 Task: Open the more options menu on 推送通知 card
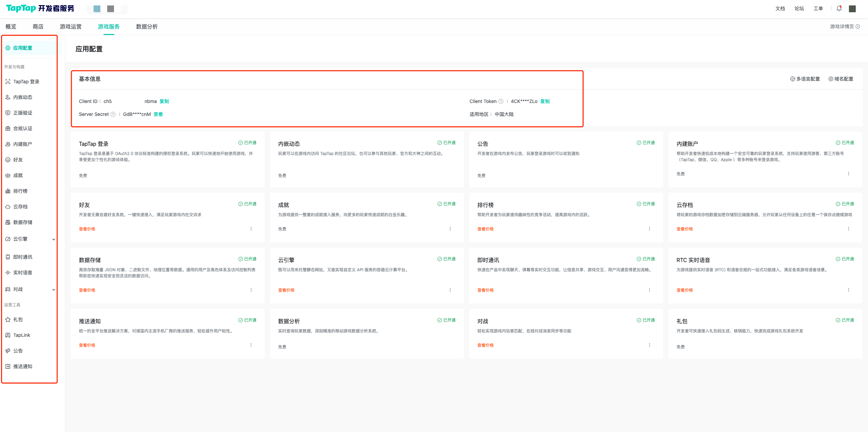click(251, 345)
